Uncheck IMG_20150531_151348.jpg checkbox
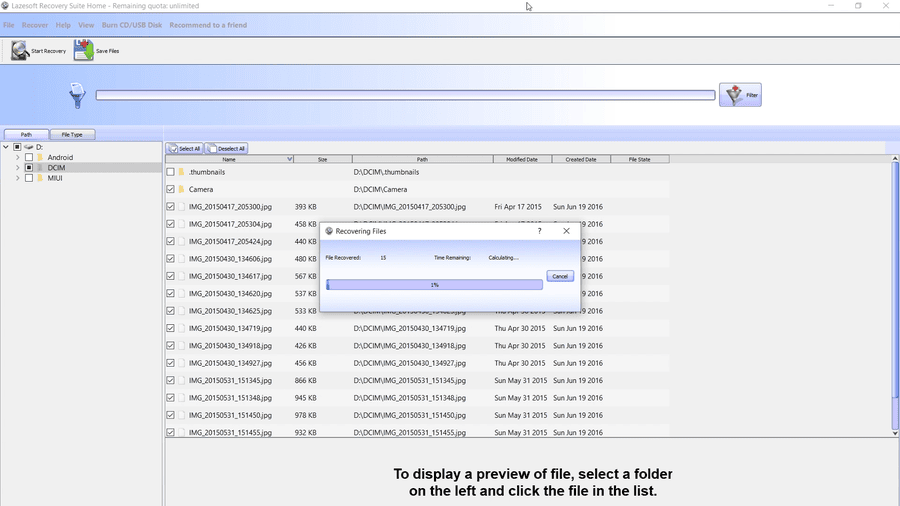900x506 pixels. pos(170,398)
